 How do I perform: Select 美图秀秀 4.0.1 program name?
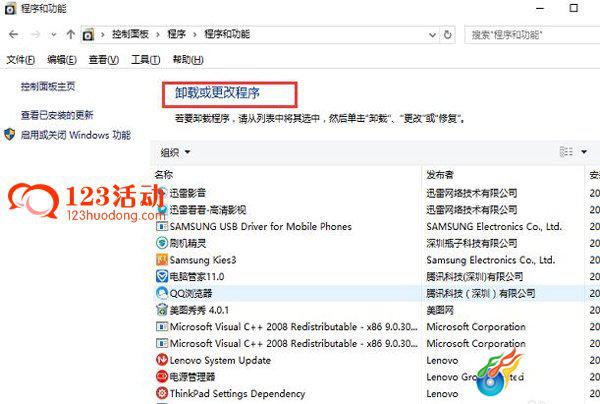[x=199, y=310]
